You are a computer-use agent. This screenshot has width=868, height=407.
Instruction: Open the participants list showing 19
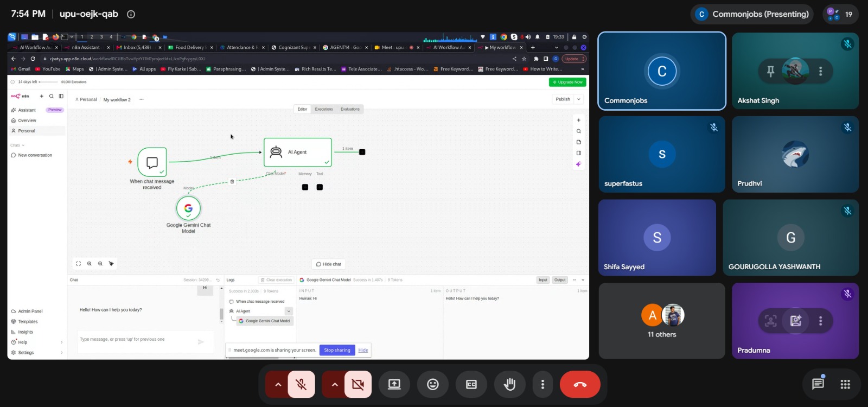tap(841, 14)
